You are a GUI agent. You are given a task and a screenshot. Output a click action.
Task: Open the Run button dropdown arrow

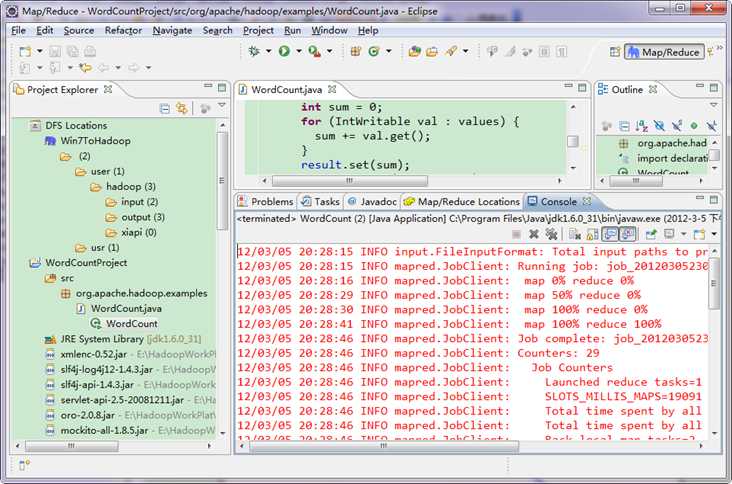[x=298, y=52]
